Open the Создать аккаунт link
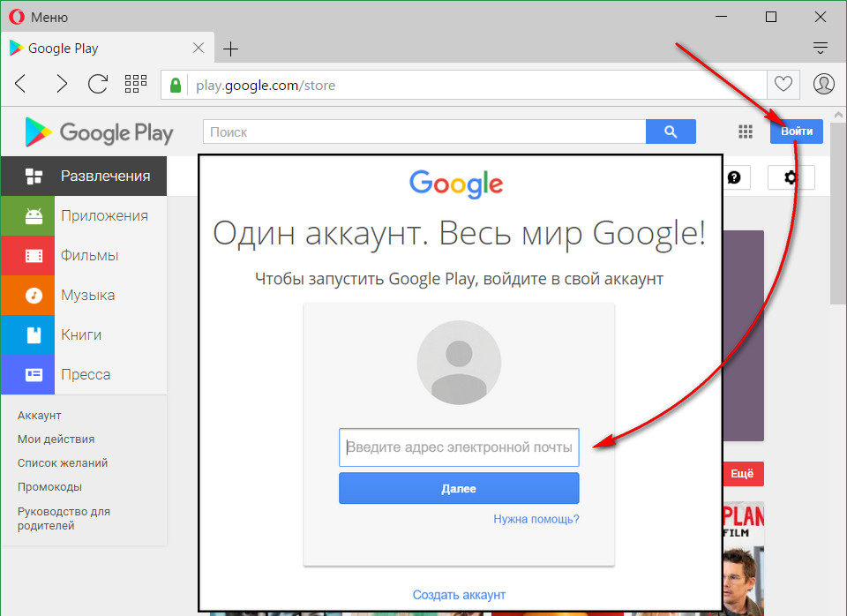 tap(459, 595)
